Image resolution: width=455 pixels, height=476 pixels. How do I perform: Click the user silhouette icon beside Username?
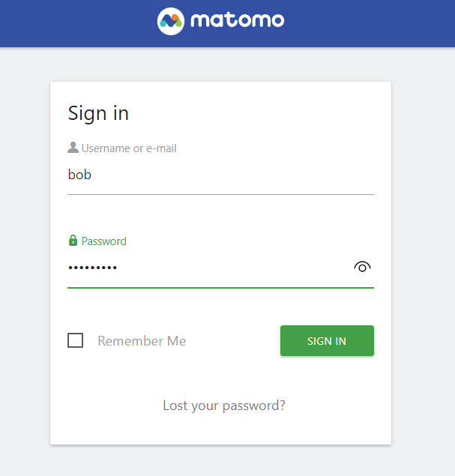pyautogui.click(x=73, y=148)
